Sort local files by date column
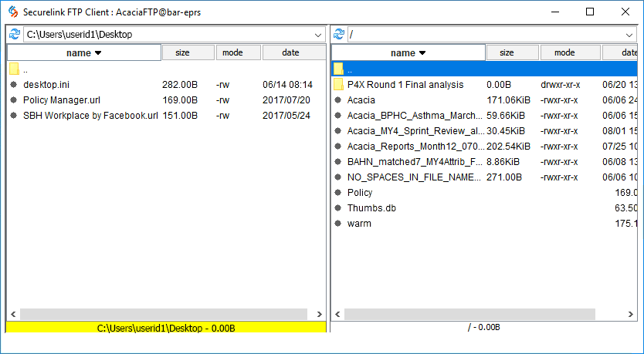644x354 pixels. 292,52
